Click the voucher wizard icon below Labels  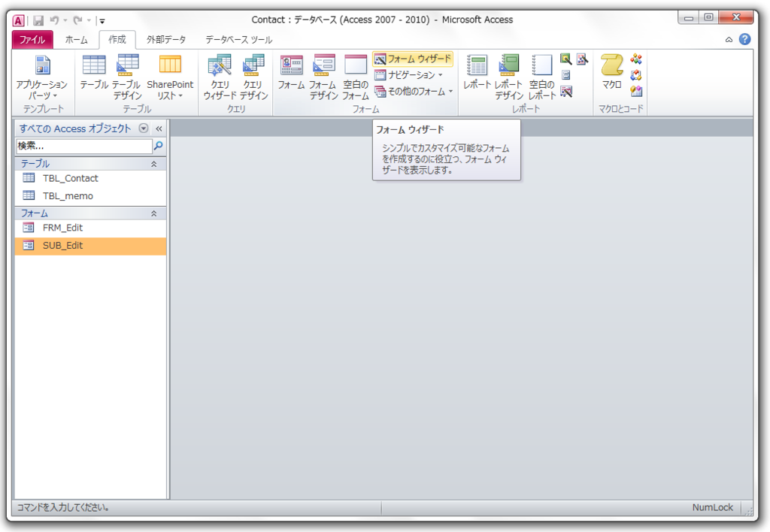pyautogui.click(x=565, y=91)
